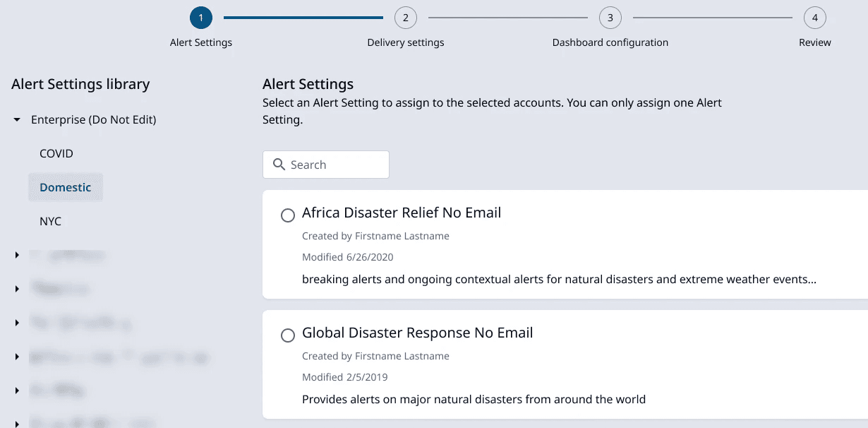Click the Global Disaster Response No Email title
The height and width of the screenshot is (428, 868).
pos(418,333)
